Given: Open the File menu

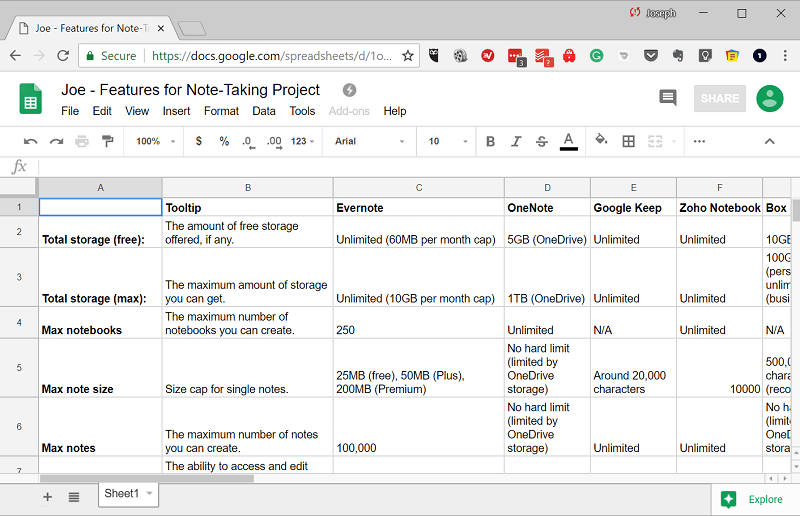Looking at the screenshot, I should click(x=70, y=111).
